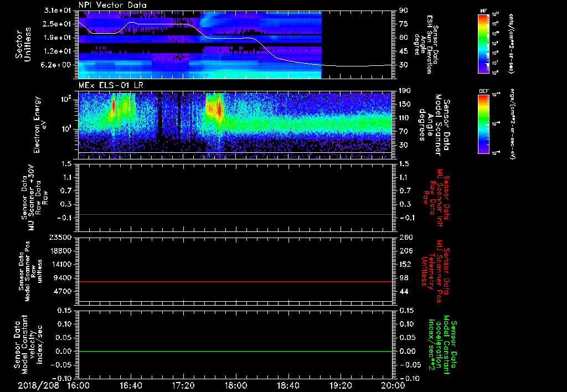This screenshot has height=392, width=567.
Task: Click the 18:00 time tick label
Action: tap(236, 385)
